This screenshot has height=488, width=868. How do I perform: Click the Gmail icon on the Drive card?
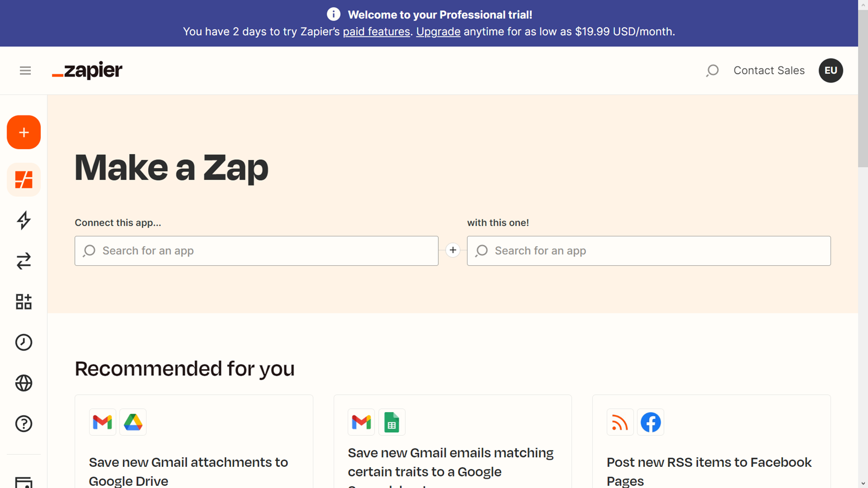tap(102, 422)
